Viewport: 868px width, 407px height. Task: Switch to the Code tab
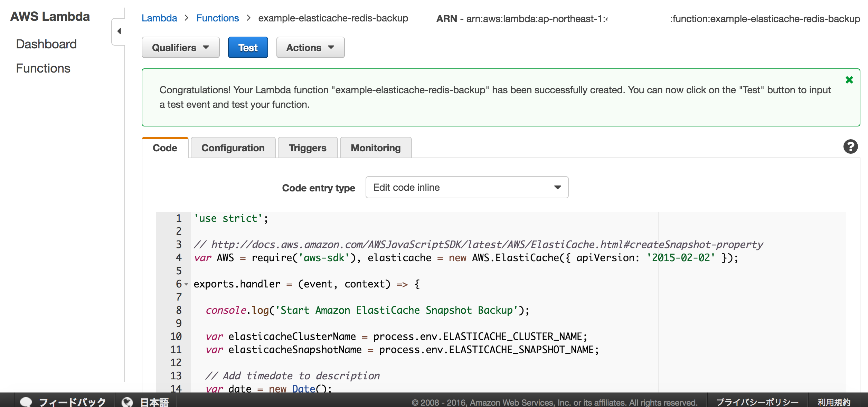165,148
